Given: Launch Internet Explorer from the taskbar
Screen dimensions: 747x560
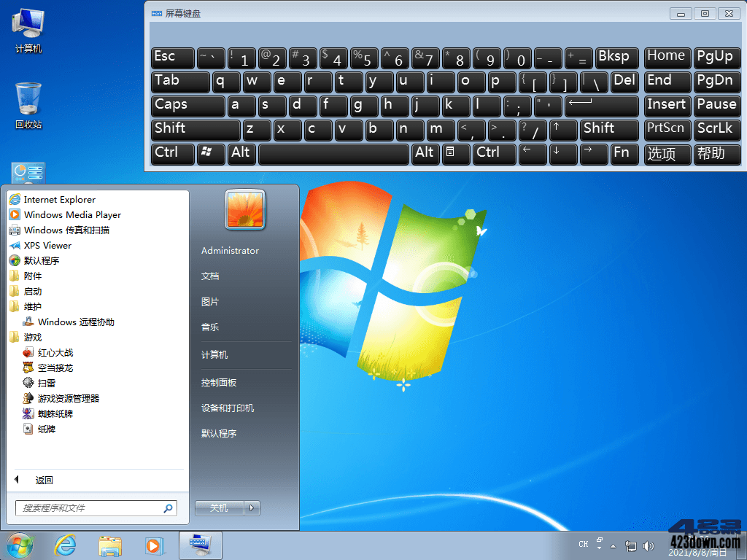Looking at the screenshot, I should pyautogui.click(x=65, y=545).
